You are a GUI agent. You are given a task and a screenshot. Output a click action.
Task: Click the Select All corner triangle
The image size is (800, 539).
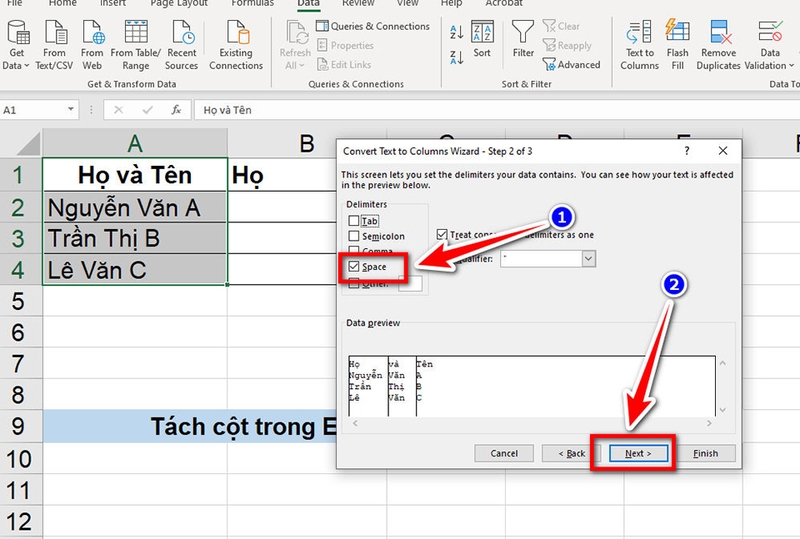tap(29, 143)
